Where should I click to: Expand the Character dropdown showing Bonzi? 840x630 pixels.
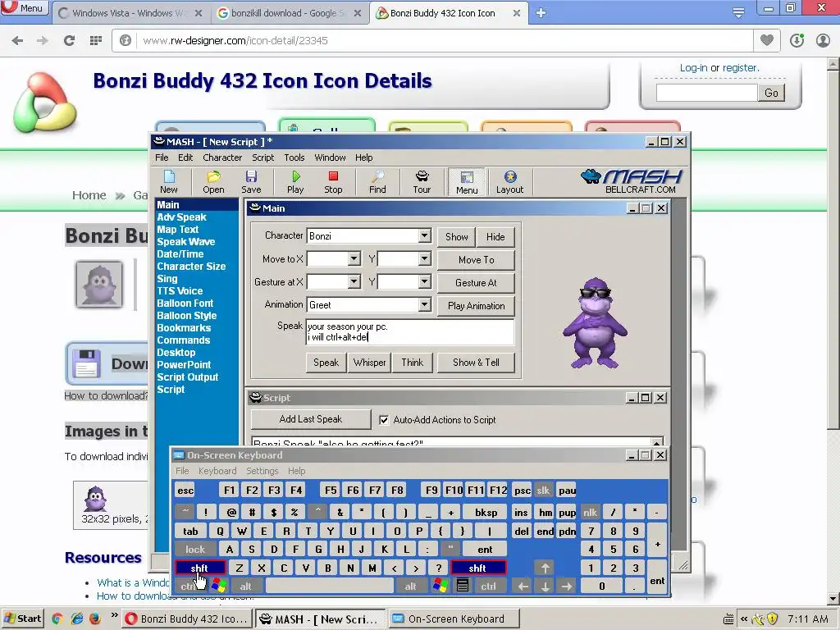point(424,235)
